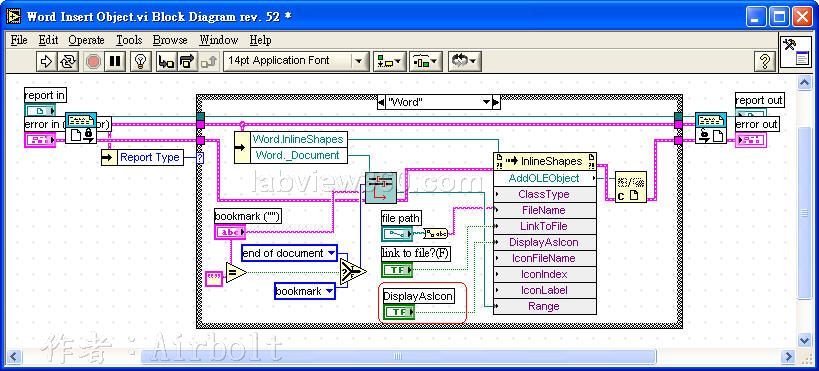Click the AddOLEObject method name

click(544, 178)
